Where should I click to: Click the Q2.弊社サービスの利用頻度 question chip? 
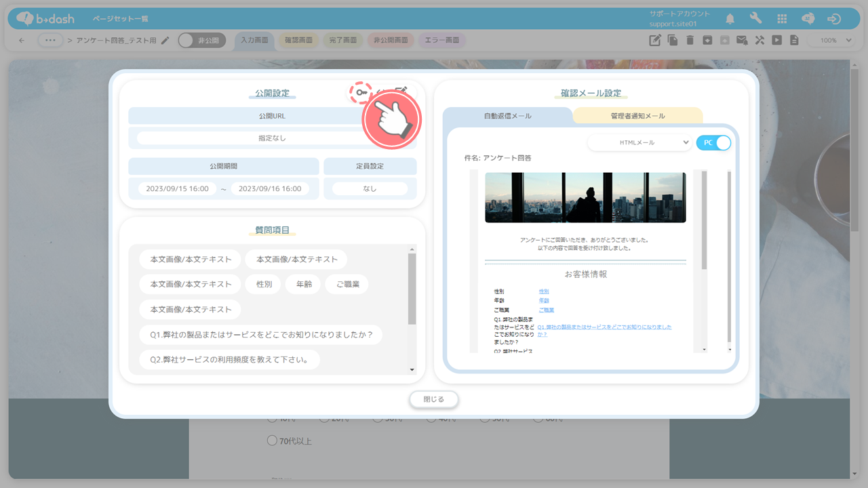[x=229, y=360]
